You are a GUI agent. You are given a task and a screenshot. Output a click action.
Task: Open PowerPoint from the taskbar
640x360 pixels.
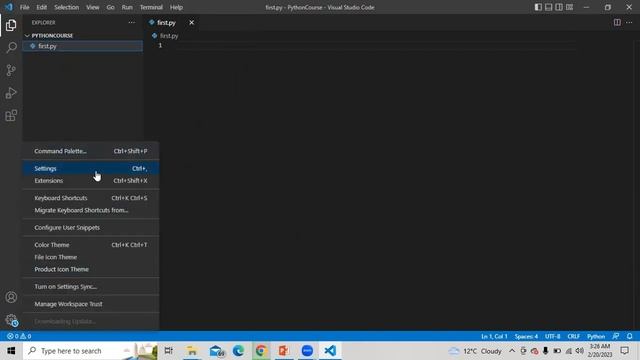pos(284,351)
